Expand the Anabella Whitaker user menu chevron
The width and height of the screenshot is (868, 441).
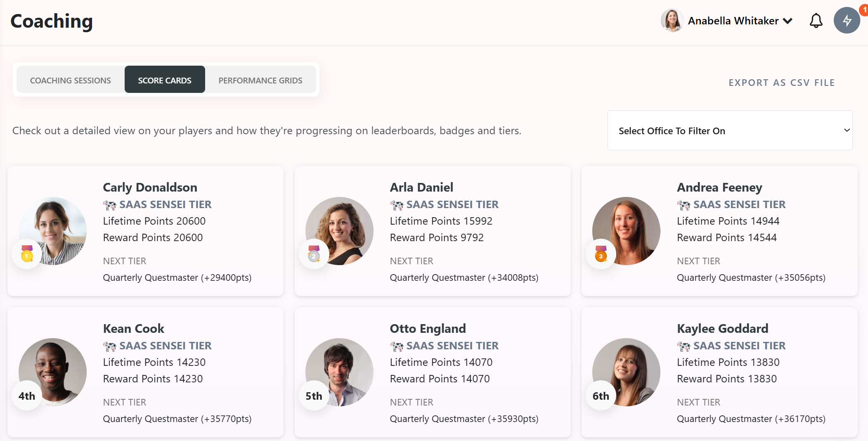pos(788,21)
